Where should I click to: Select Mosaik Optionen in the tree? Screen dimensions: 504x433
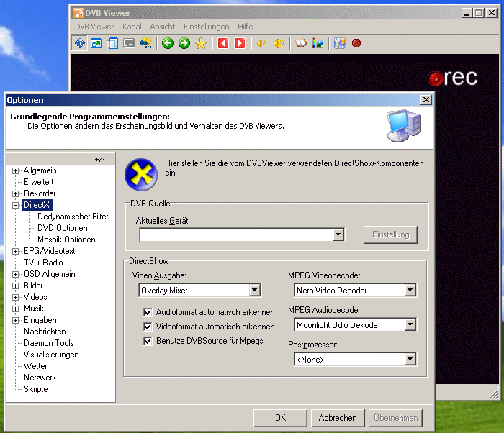click(66, 240)
